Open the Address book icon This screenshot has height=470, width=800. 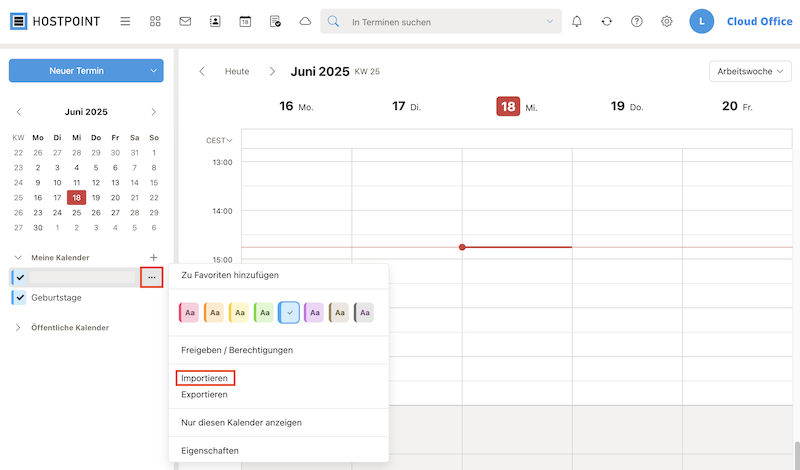click(x=215, y=21)
